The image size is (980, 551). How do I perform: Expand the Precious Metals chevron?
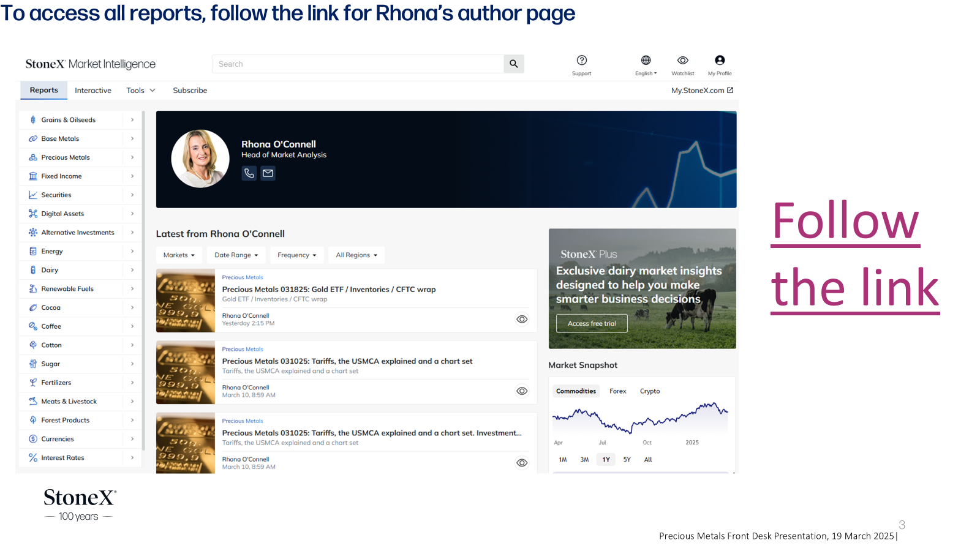tap(132, 157)
